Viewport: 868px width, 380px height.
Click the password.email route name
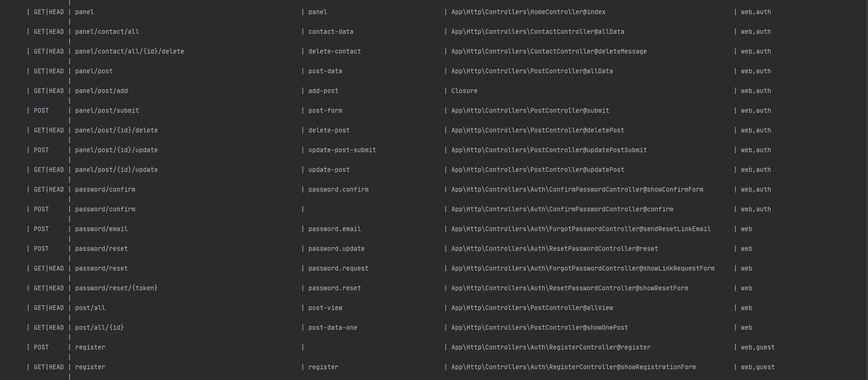[x=334, y=229]
